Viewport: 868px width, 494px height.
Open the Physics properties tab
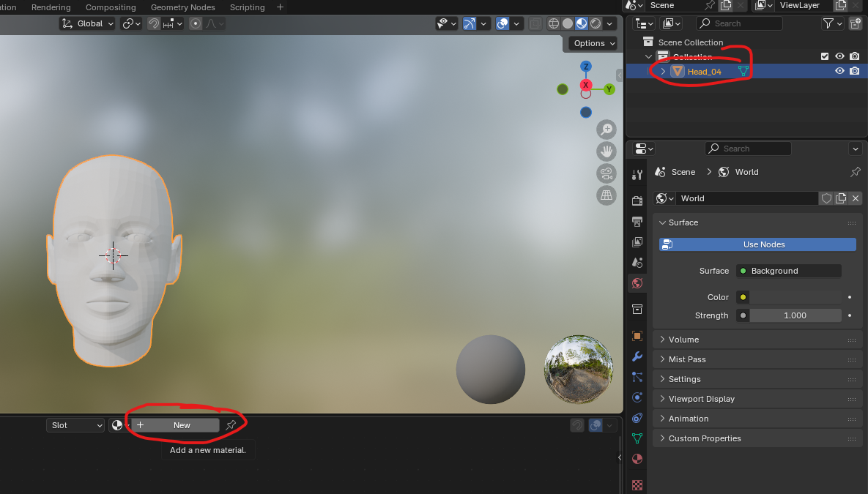click(x=637, y=397)
